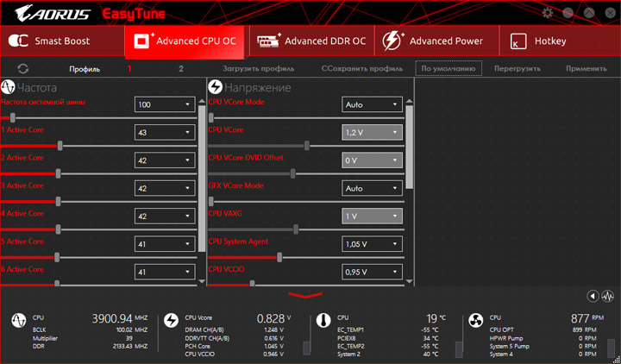Click 1 Active Core slider handle
Viewport: 621px width, 364px height.
point(60,146)
